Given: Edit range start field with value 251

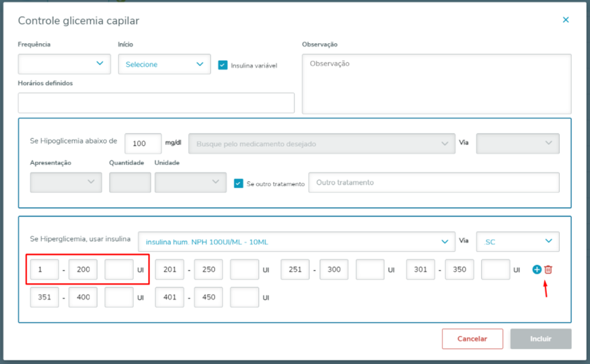Looking at the screenshot, I should click(295, 269).
